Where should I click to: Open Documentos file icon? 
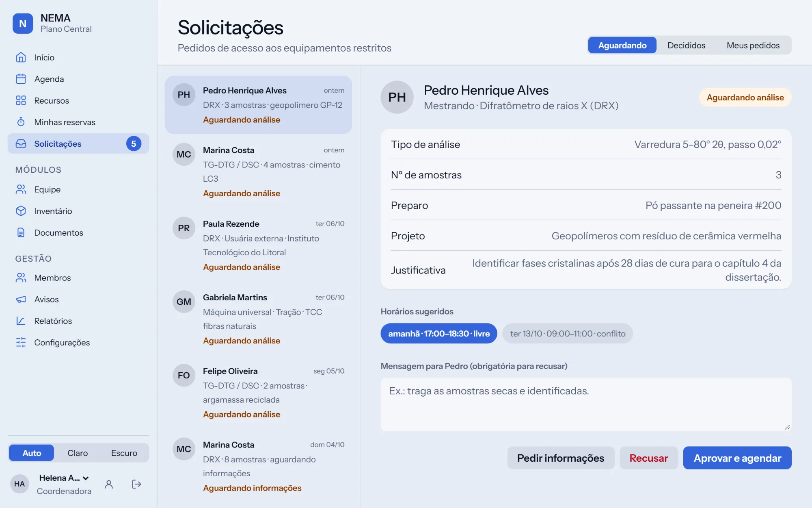pyautogui.click(x=21, y=232)
